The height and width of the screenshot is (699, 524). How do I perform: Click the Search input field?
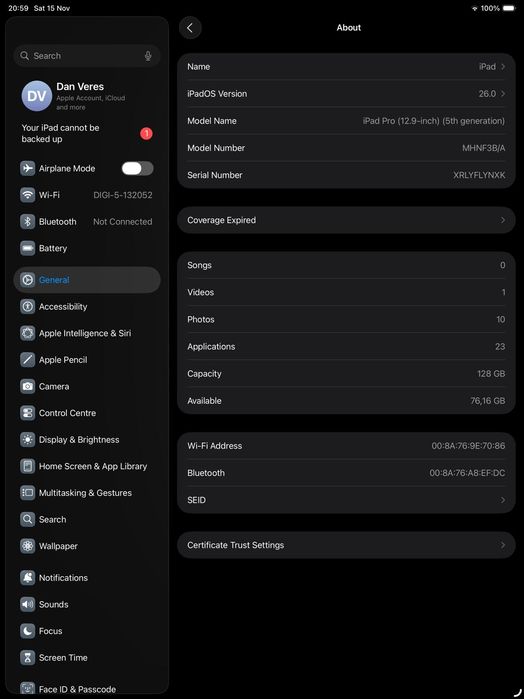pos(87,56)
